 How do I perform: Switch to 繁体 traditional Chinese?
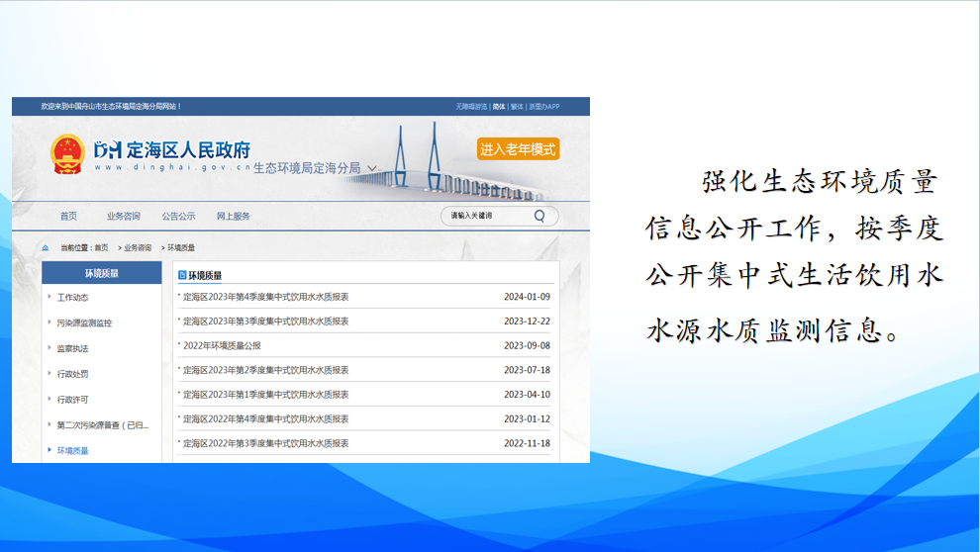point(517,106)
